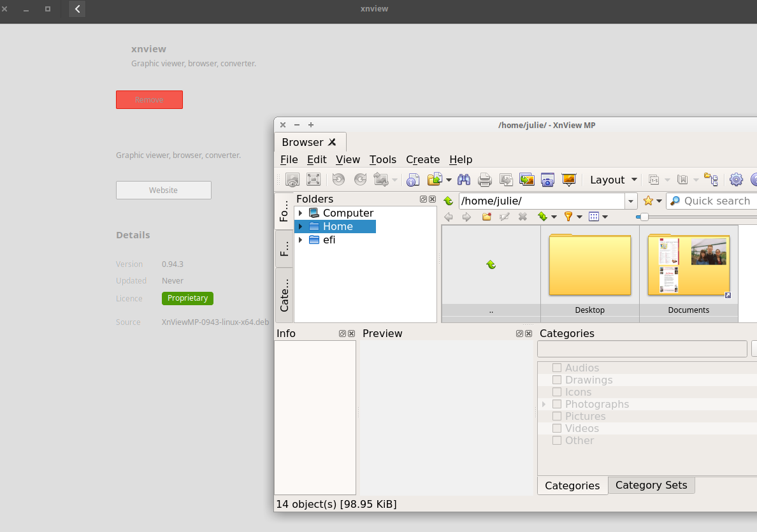Tick the Videos category checkbox
757x532 pixels.
[x=557, y=428]
